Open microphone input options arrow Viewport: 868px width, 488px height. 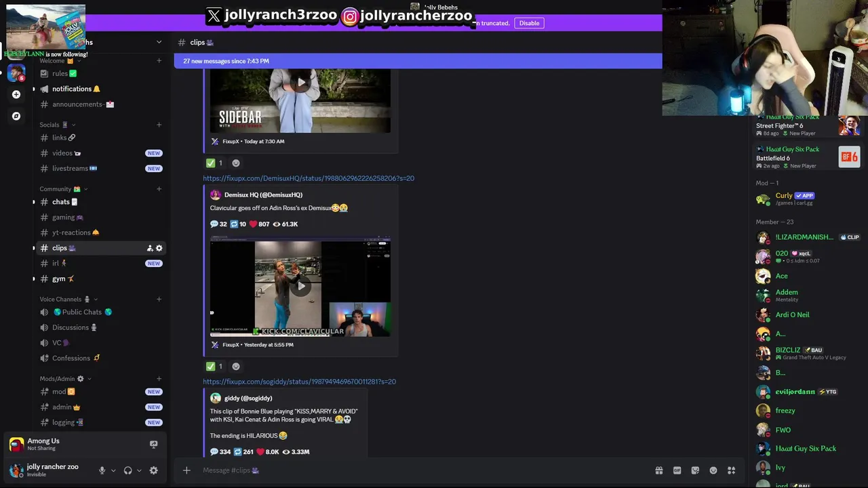(x=113, y=470)
